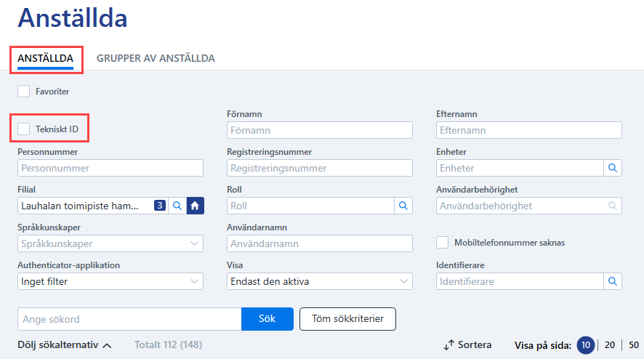The height and width of the screenshot is (359, 644).
Task: Focus the Användarnamn input field
Action: (x=320, y=243)
